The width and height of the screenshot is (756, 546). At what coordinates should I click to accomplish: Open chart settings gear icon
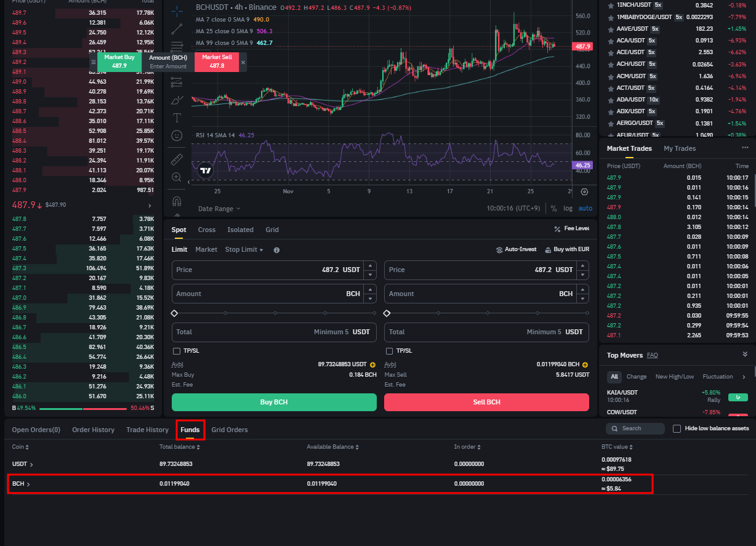[x=584, y=192]
